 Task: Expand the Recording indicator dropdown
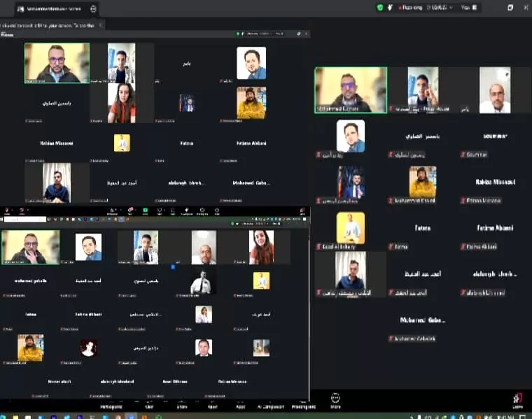449,7
